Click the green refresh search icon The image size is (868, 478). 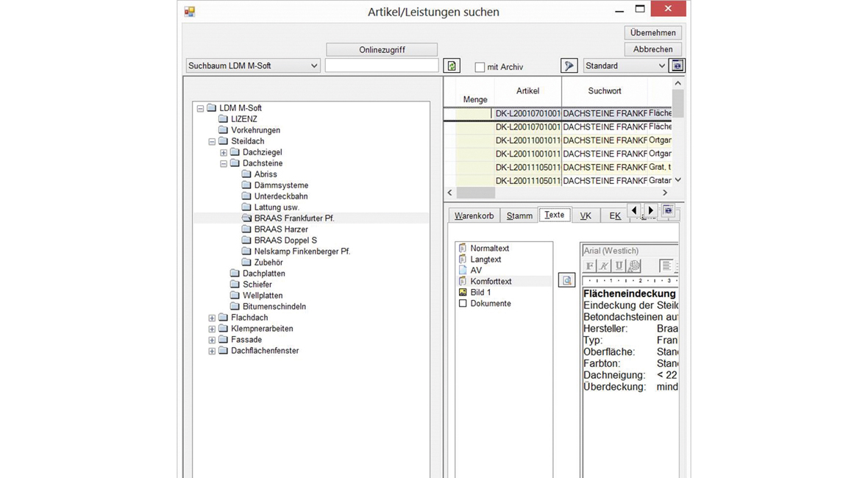click(x=452, y=66)
